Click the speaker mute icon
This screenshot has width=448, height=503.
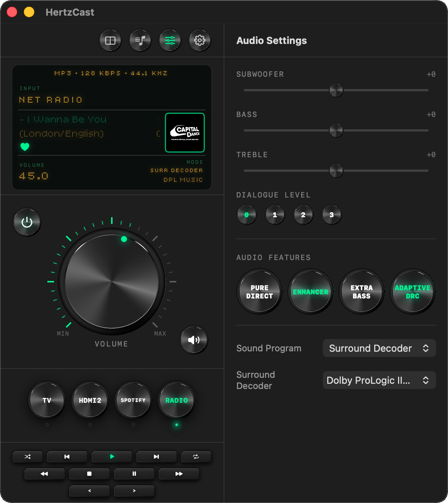(194, 340)
